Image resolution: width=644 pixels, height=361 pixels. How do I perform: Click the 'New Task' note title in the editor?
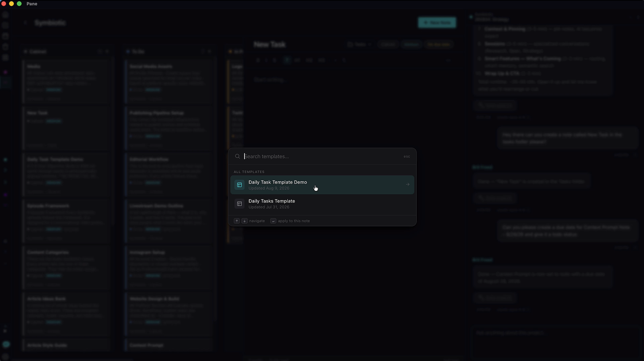pyautogui.click(x=269, y=44)
